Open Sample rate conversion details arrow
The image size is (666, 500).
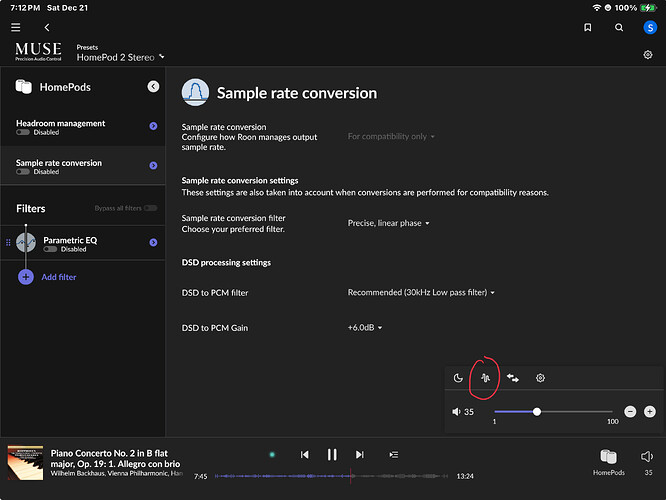coord(153,166)
